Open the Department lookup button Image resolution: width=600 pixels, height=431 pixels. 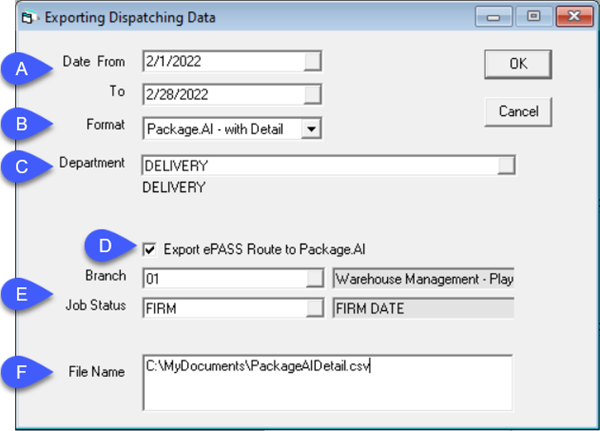tap(506, 166)
